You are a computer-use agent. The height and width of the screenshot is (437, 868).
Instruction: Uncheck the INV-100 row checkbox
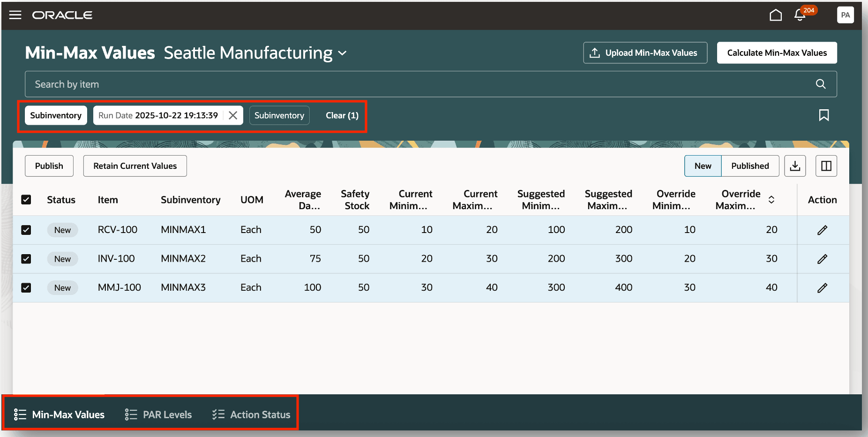pos(26,258)
